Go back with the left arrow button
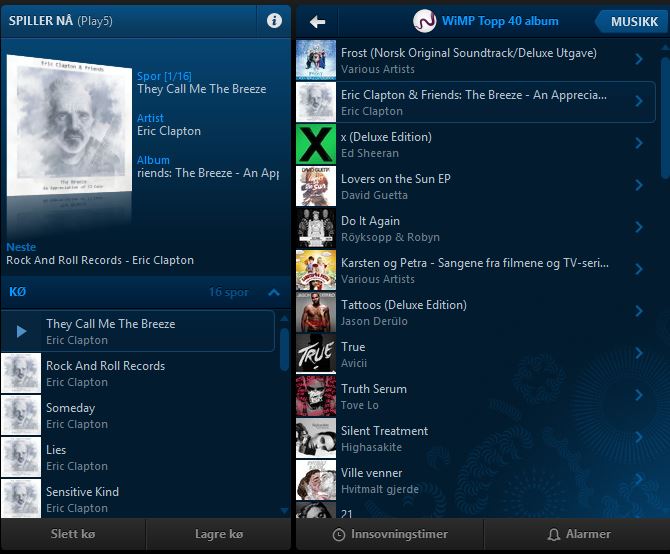This screenshot has height=554, width=670. (317, 21)
